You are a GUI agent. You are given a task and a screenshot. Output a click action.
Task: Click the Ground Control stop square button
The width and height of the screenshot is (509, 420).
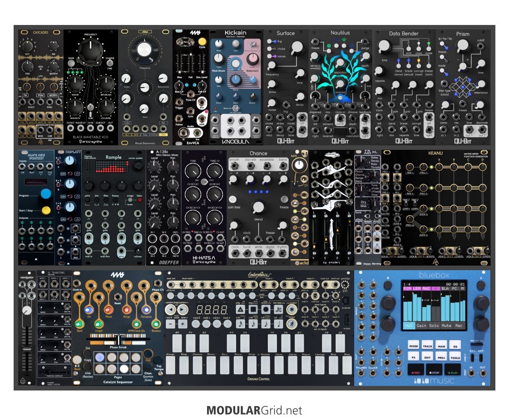253,309
